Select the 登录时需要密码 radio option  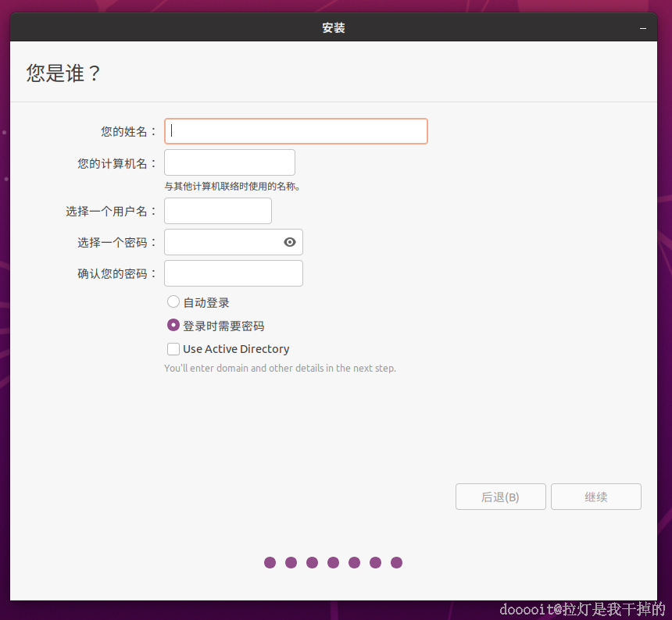173,325
